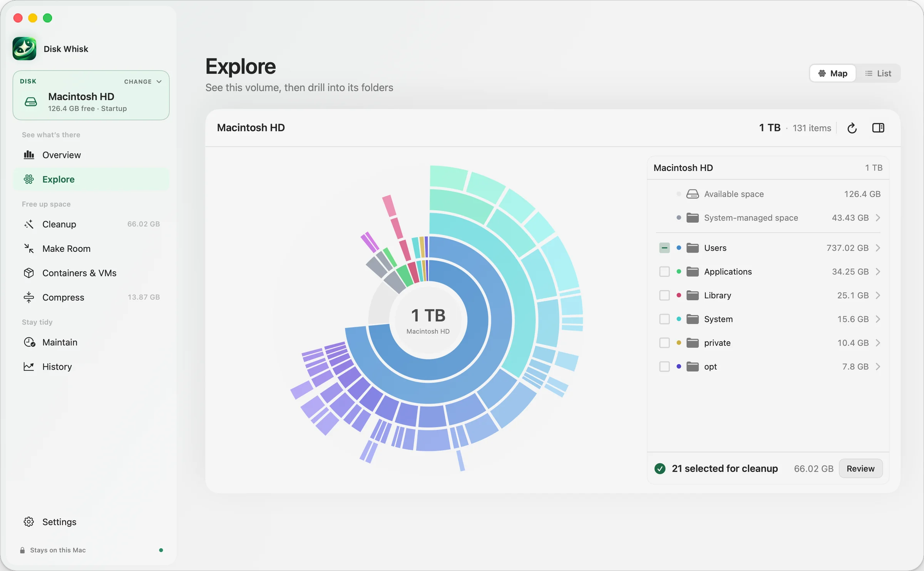The width and height of the screenshot is (924, 571).
Task: Expand the Users row chevron
Action: click(878, 248)
